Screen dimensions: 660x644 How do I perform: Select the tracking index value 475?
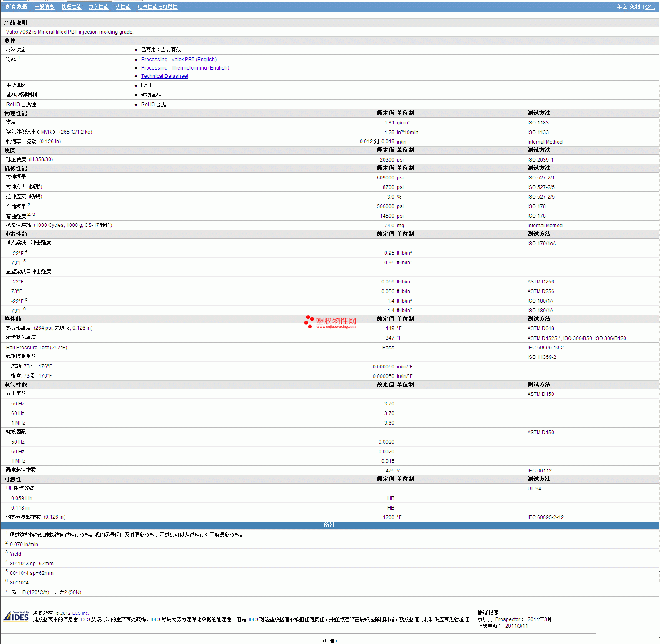coord(390,471)
